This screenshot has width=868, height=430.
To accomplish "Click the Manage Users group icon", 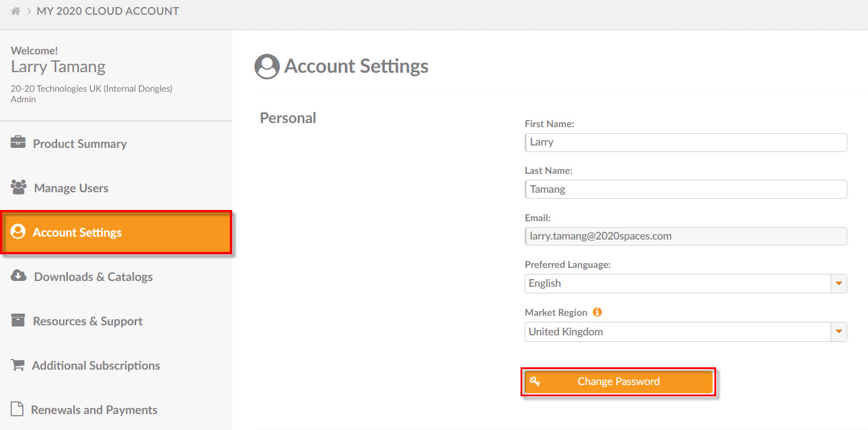I will [19, 187].
